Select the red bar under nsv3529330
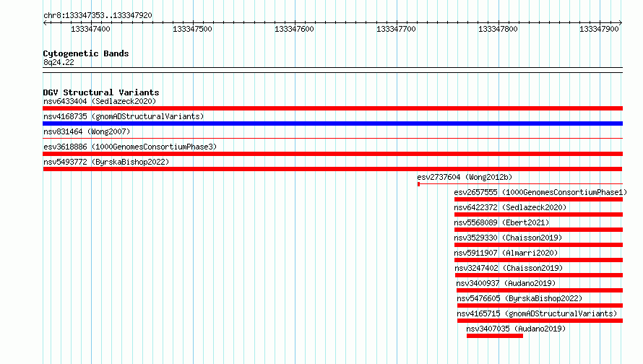 538,245
